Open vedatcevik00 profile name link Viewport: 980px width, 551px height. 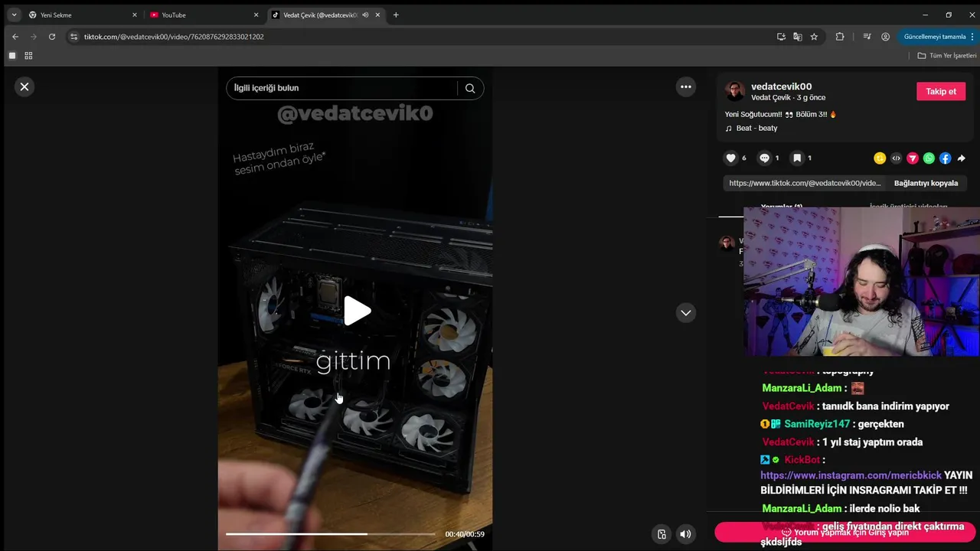(781, 86)
